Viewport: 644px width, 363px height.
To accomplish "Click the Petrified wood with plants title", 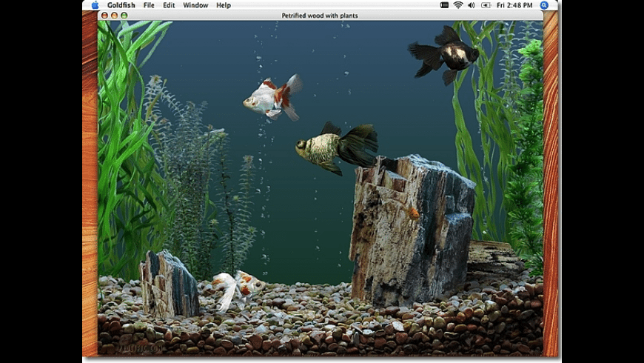I will tap(320, 16).
